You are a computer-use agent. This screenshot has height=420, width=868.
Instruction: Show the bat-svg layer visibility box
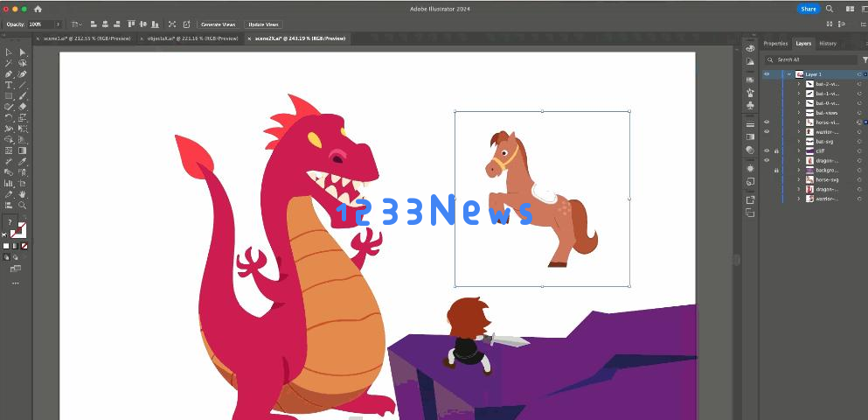click(x=767, y=141)
